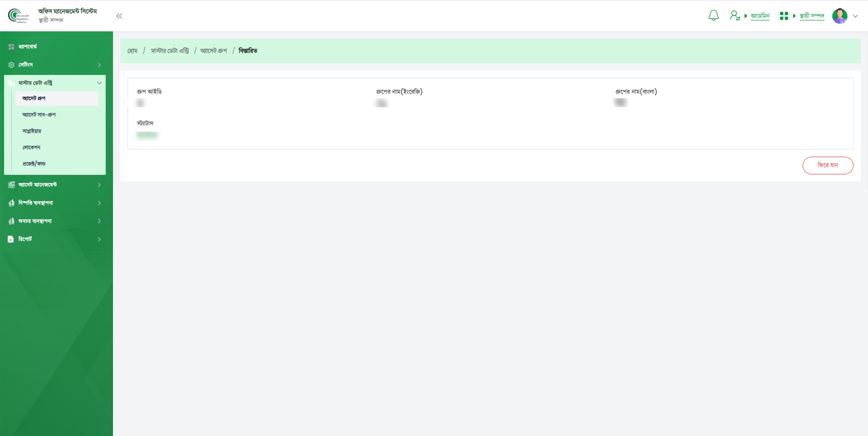The image size is (868, 436).
Task: Expand the সেটিংস menu chevron
Action: point(99,65)
